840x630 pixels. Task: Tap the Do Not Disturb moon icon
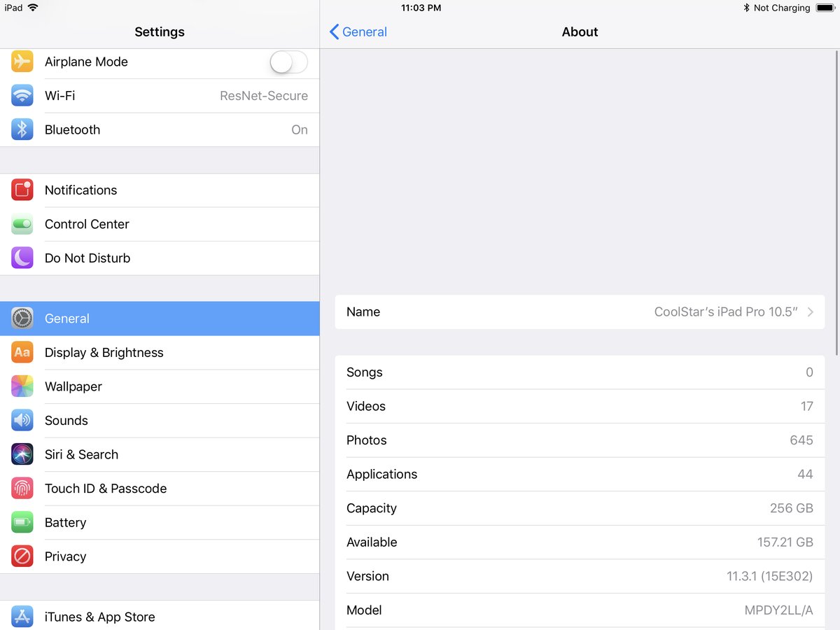22,258
